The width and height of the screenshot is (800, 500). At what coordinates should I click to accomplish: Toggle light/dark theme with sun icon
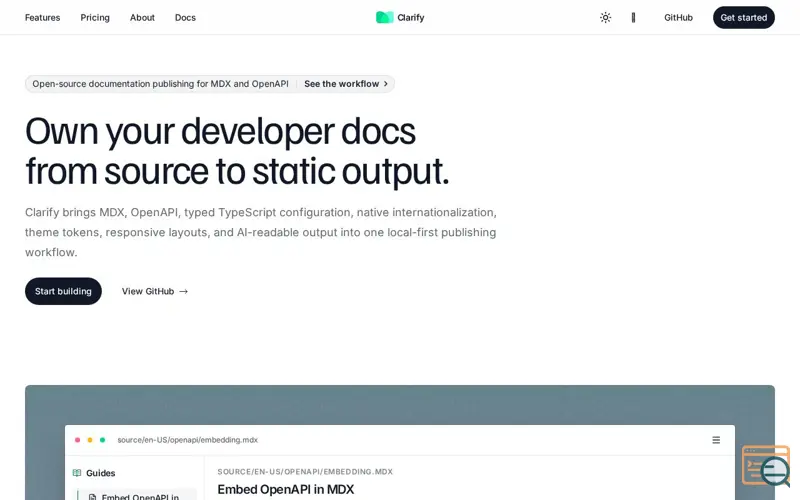click(x=605, y=17)
